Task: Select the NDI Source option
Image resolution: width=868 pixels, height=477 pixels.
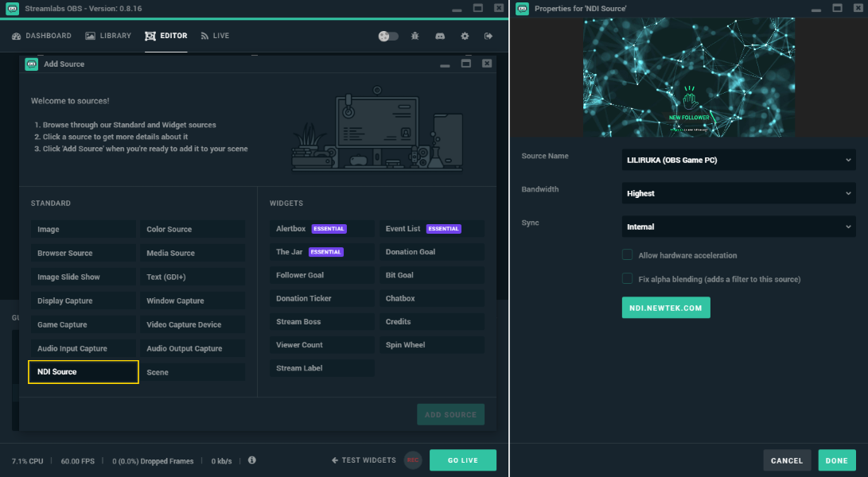Action: (x=83, y=372)
